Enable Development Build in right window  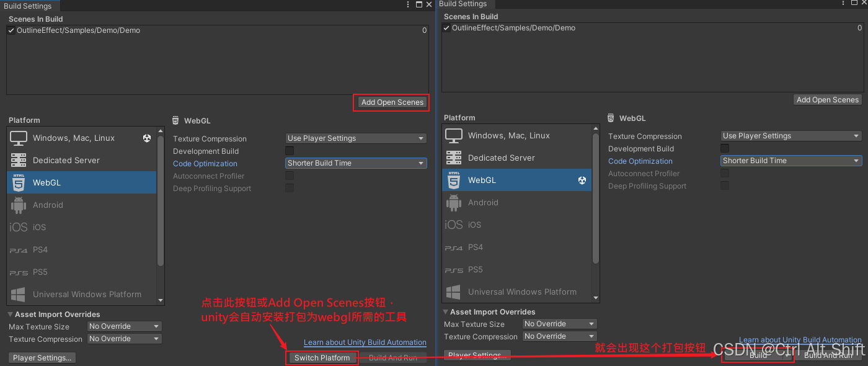(725, 148)
